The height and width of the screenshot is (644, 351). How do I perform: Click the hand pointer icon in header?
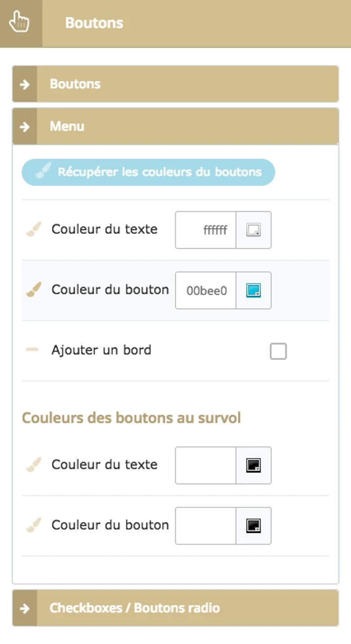click(x=19, y=23)
